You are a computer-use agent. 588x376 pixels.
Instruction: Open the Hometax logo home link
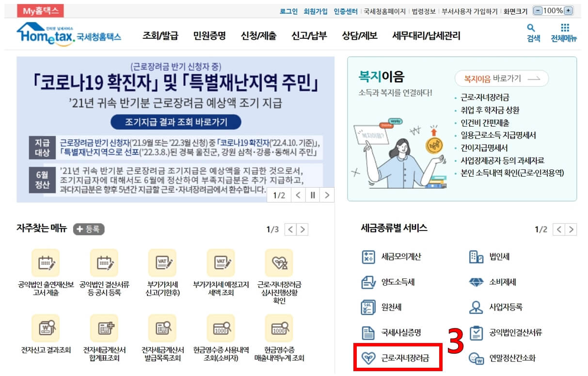69,34
